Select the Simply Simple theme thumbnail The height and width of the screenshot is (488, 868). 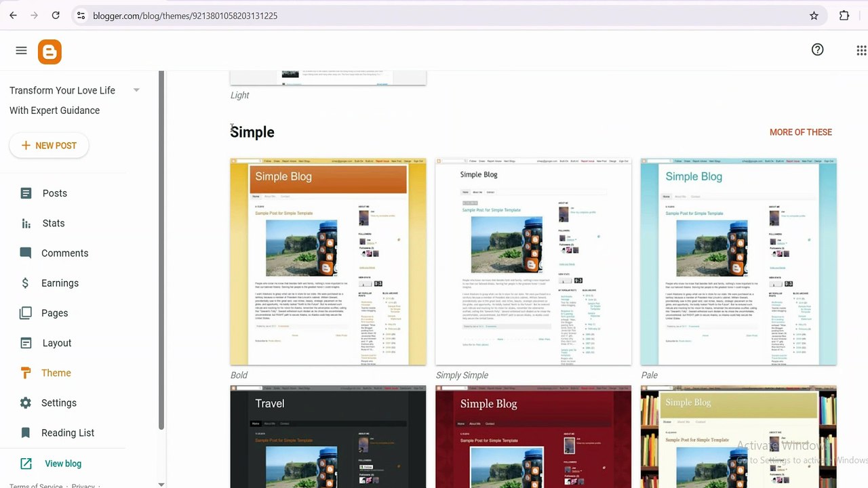point(533,262)
